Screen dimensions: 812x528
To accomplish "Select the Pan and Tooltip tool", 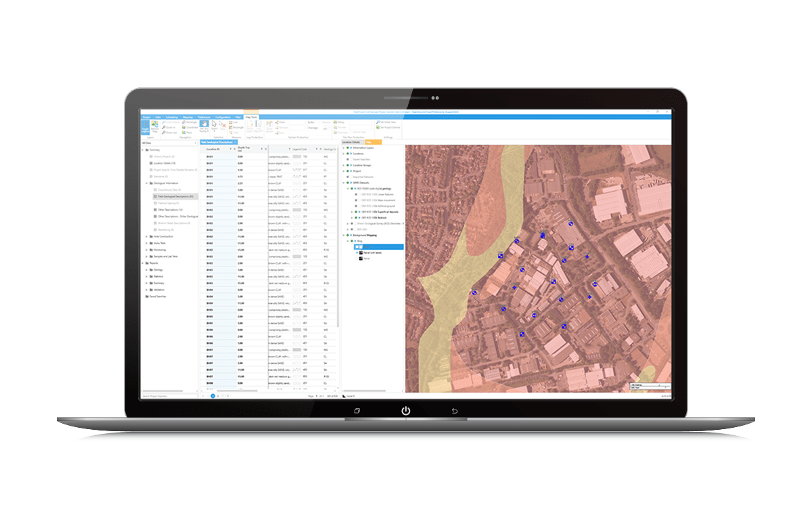I will tap(203, 125).
